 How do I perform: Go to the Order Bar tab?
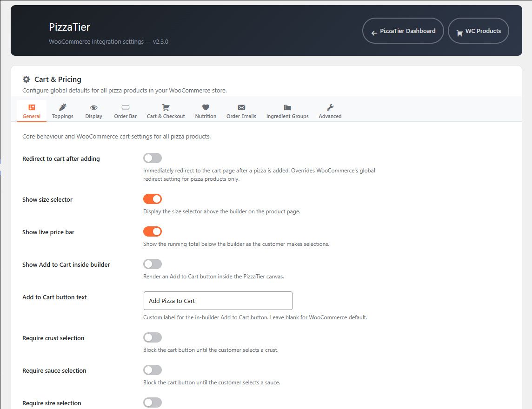tap(125, 111)
